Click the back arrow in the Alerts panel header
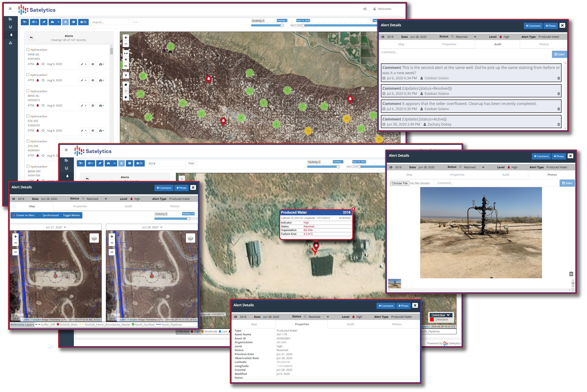The height and width of the screenshot is (392, 587). pos(31,38)
